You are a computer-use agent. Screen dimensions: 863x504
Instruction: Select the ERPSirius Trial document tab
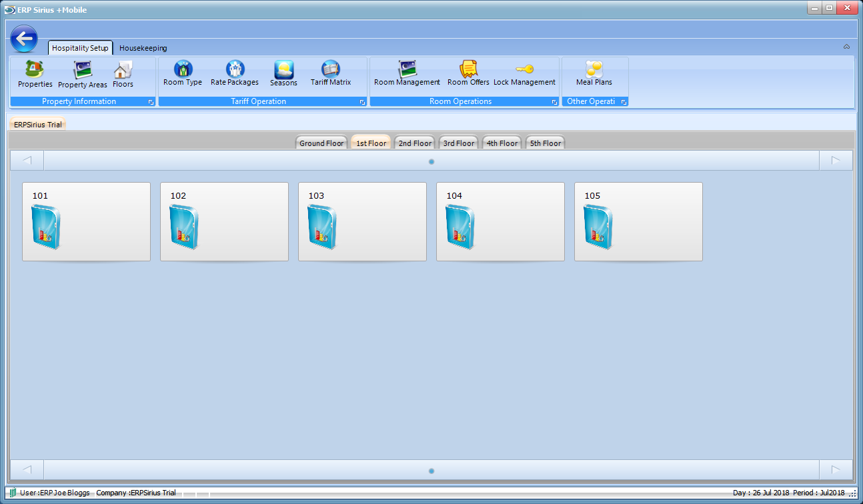pyautogui.click(x=37, y=124)
